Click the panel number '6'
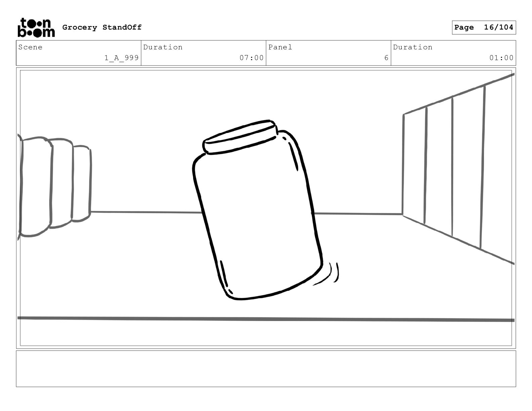Image resolution: width=532 pixels, height=411 pixels. coord(386,58)
